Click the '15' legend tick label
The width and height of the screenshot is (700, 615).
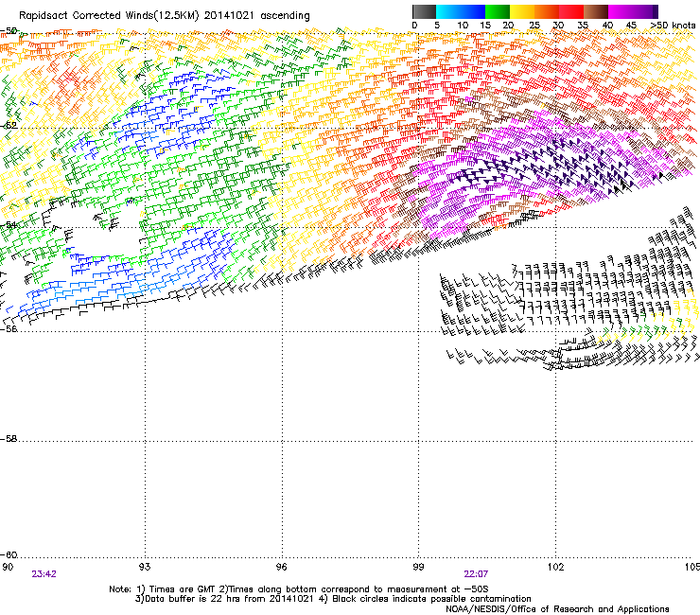[485, 26]
